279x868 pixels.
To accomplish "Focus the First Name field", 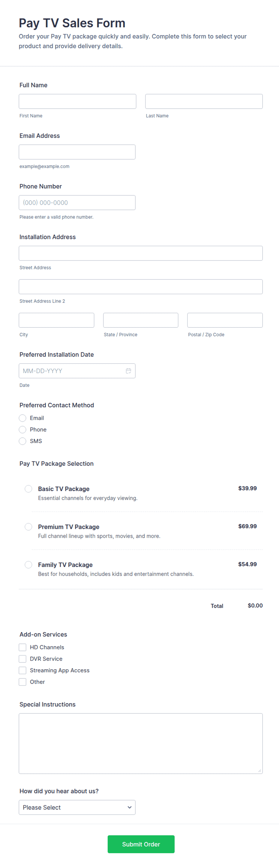I will pyautogui.click(x=77, y=101).
